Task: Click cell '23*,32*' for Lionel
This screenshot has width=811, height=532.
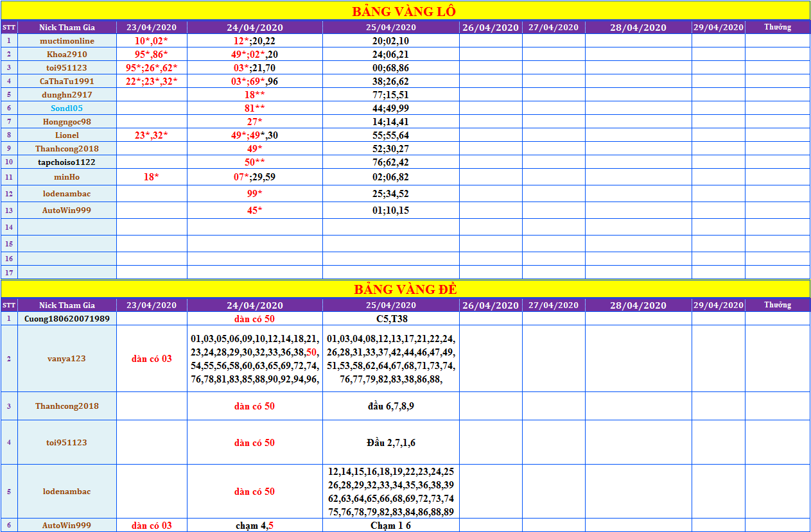Action: click(152, 135)
